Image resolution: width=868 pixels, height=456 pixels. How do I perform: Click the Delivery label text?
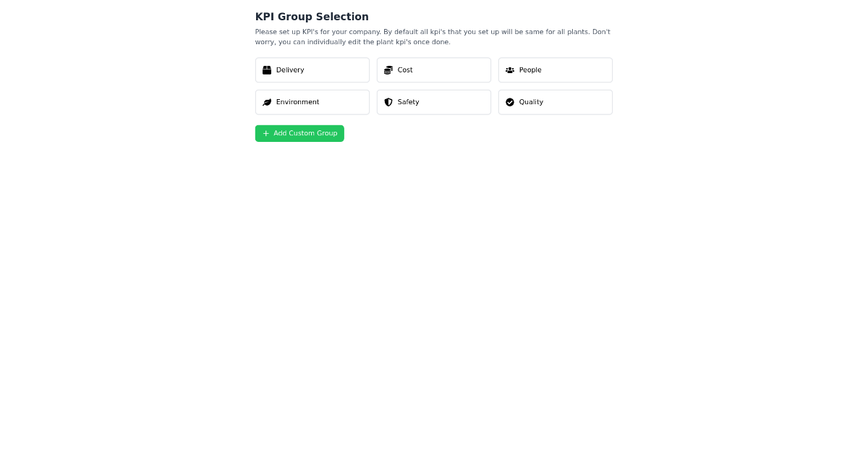[290, 69]
